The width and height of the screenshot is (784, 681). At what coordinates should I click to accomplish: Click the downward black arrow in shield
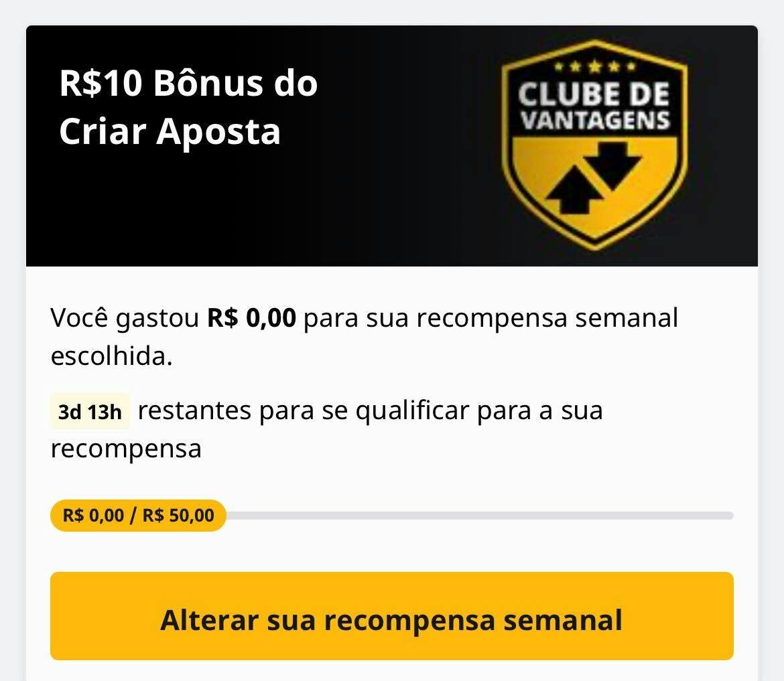(613, 162)
